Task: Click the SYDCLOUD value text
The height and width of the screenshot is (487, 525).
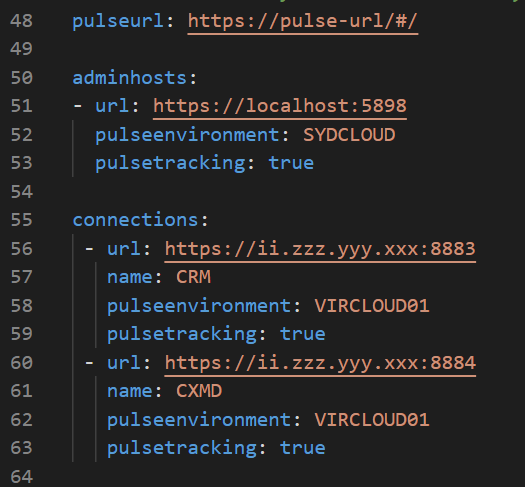Action: tap(349, 135)
